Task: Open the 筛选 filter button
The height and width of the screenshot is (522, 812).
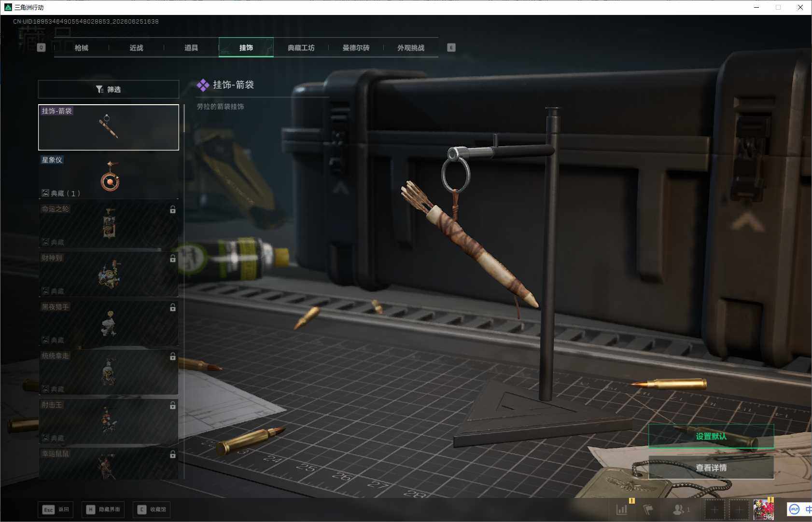Action: click(109, 89)
